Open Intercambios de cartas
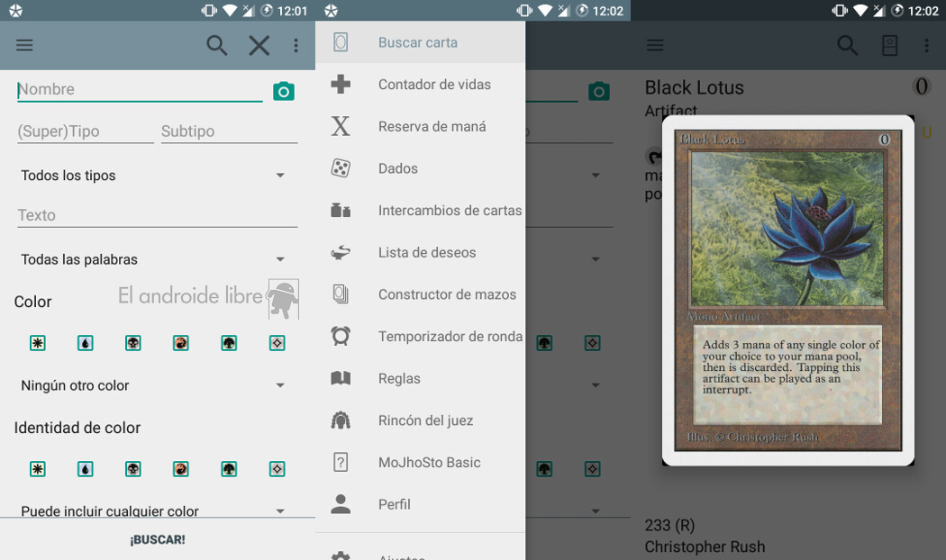 click(421, 211)
